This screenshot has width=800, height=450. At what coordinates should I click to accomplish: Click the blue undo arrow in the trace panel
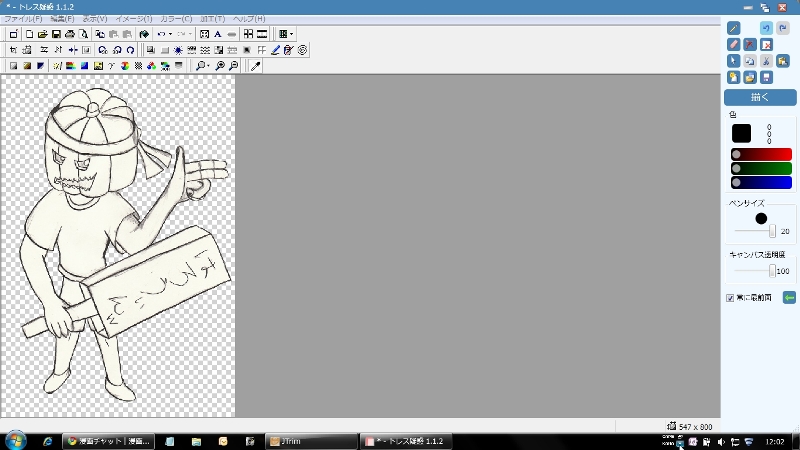coord(766,28)
